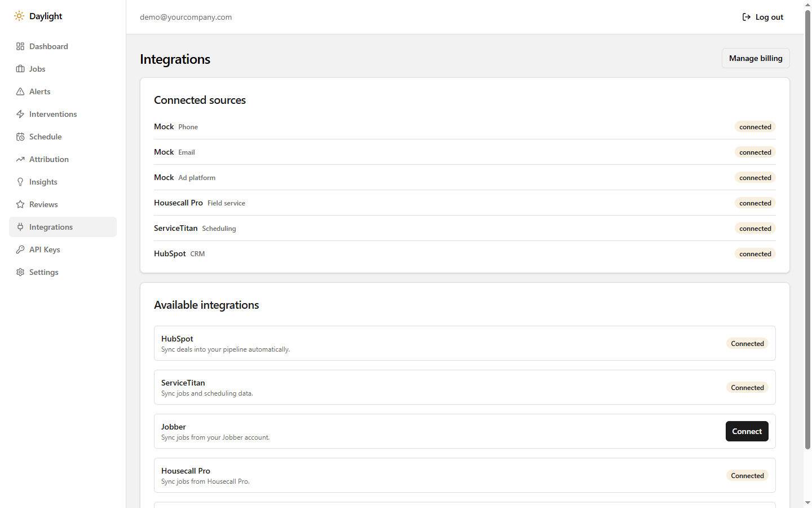Click the Log out text
812x508 pixels.
pyautogui.click(x=769, y=17)
